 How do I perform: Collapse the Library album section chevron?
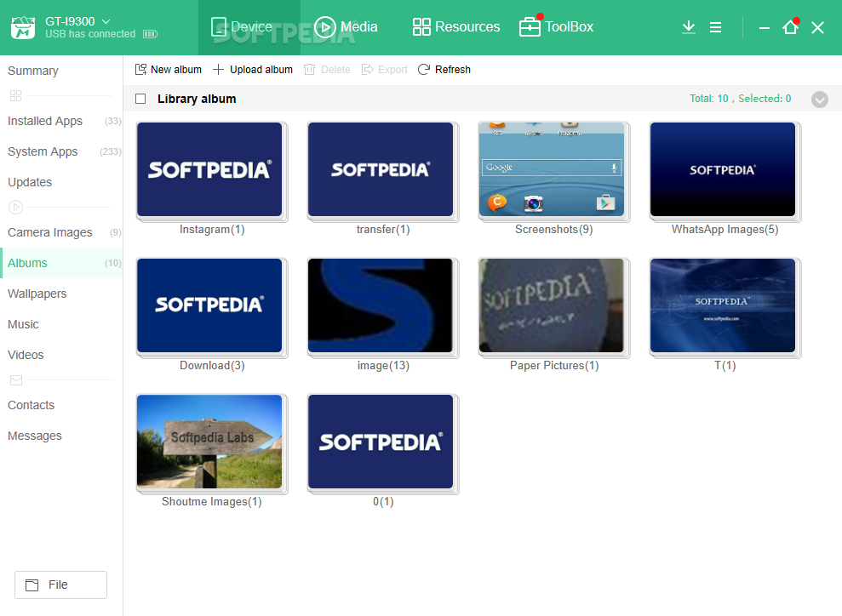(820, 100)
